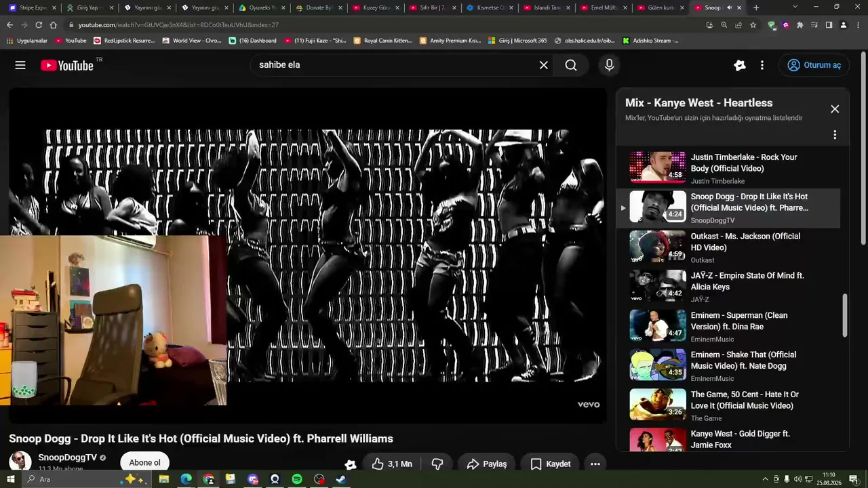Open the (16) Dashboard bookmark
The image size is (868, 488).
tap(253, 41)
